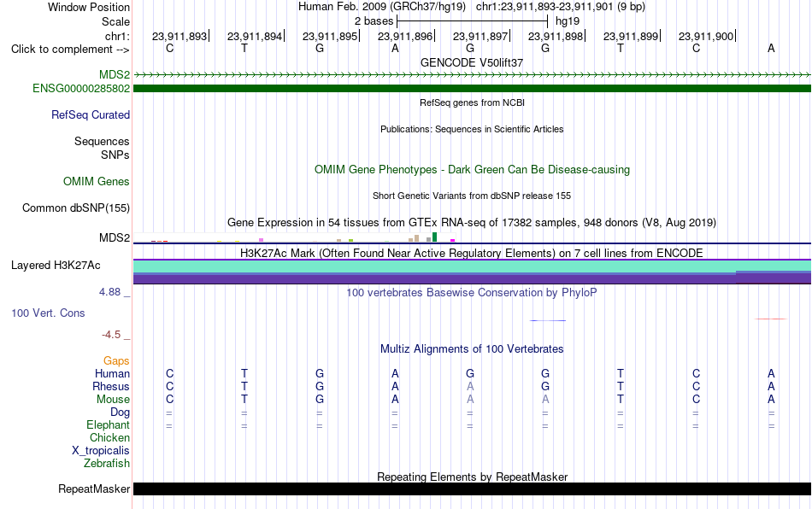Click the orange Gaps label
This screenshot has width=812, height=509.
pyautogui.click(x=116, y=360)
